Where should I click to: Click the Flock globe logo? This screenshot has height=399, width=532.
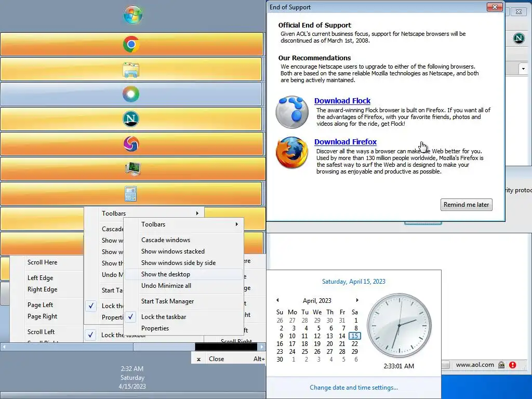(x=292, y=112)
